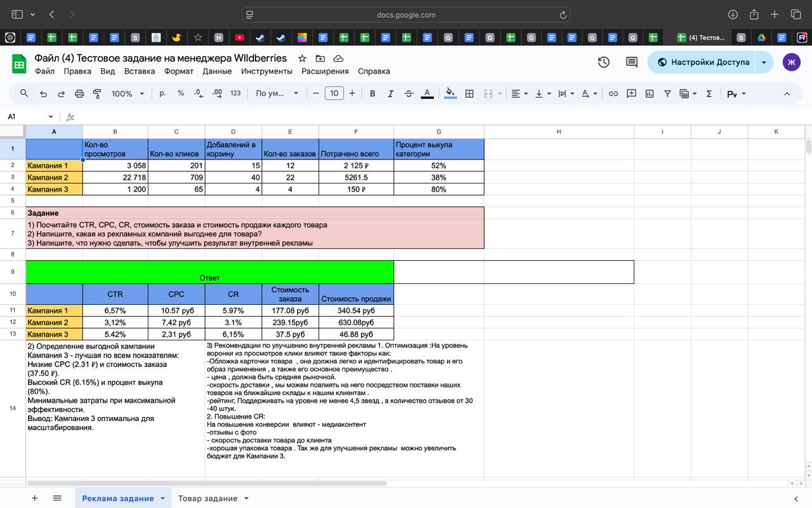Click the name box showing A1
Viewport: 812px width, 508px height.
[x=29, y=117]
